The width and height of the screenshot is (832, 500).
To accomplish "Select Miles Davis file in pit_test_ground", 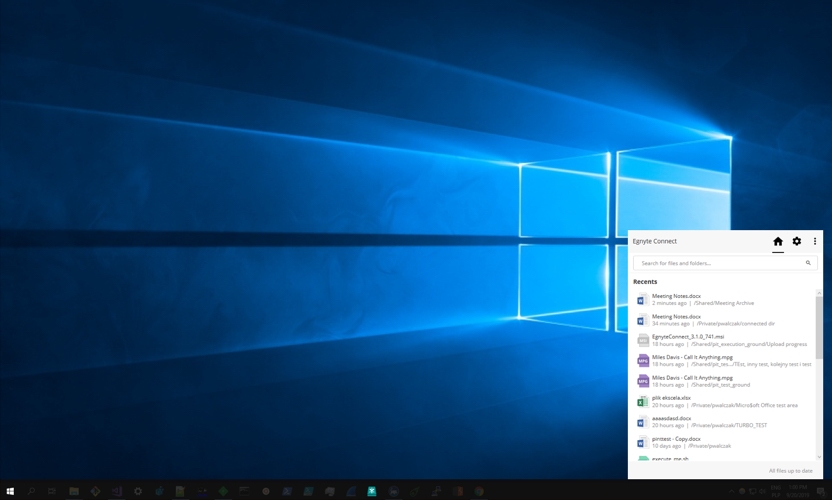I will click(x=692, y=378).
